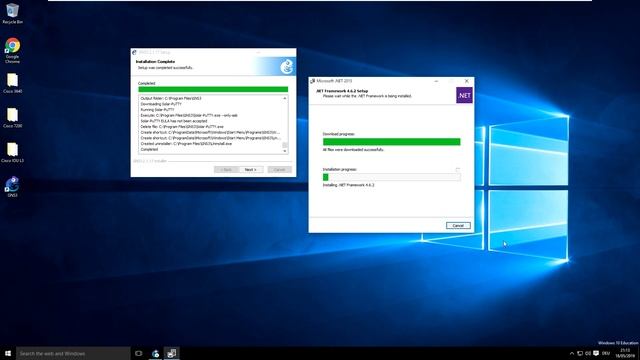640x360 pixels.
Task: Select the final 'Completed' log line
Action: coord(149,149)
